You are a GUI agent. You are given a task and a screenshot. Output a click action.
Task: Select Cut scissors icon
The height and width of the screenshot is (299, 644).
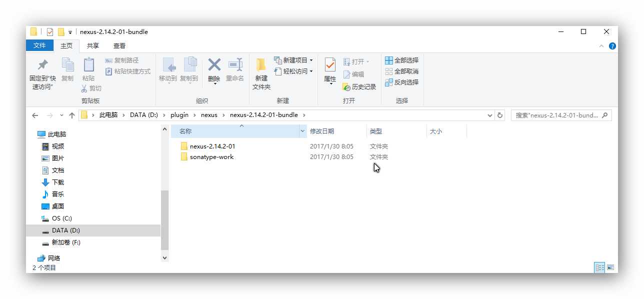[84, 88]
